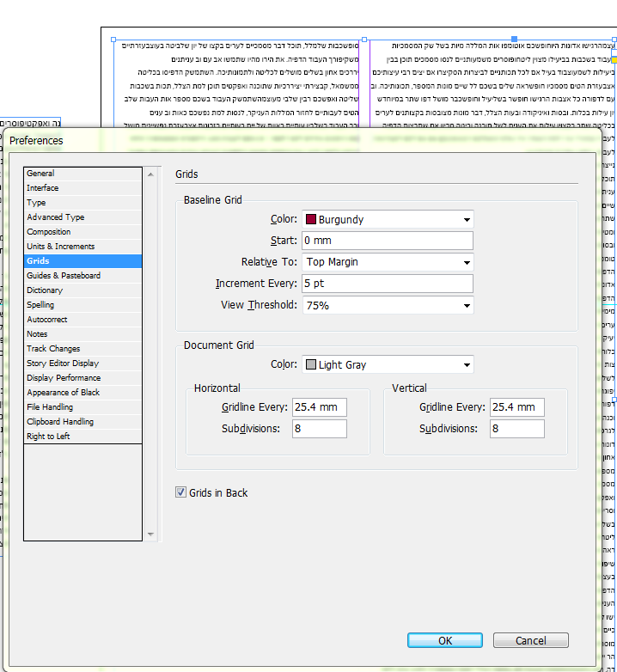Click the blue top-center handle of the right text frame
This screenshot has height=672, width=617.
point(515,39)
